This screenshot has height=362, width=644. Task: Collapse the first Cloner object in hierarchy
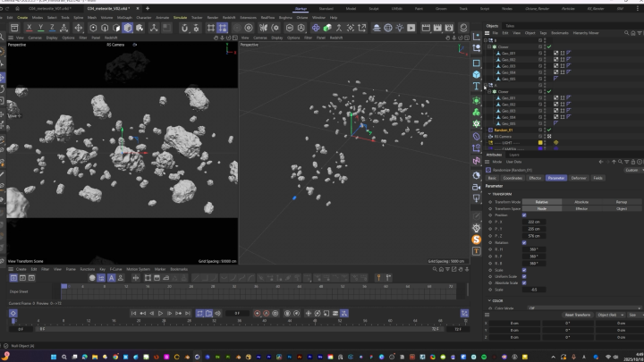pos(490,46)
